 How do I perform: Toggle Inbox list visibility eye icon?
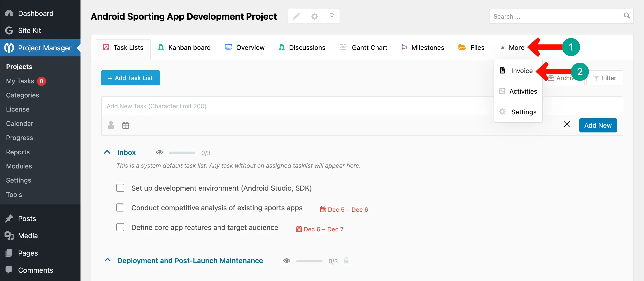pyautogui.click(x=159, y=152)
